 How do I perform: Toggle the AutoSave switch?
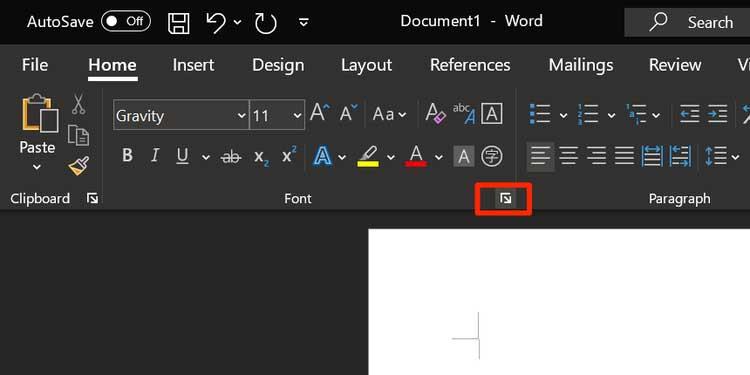[x=126, y=22]
